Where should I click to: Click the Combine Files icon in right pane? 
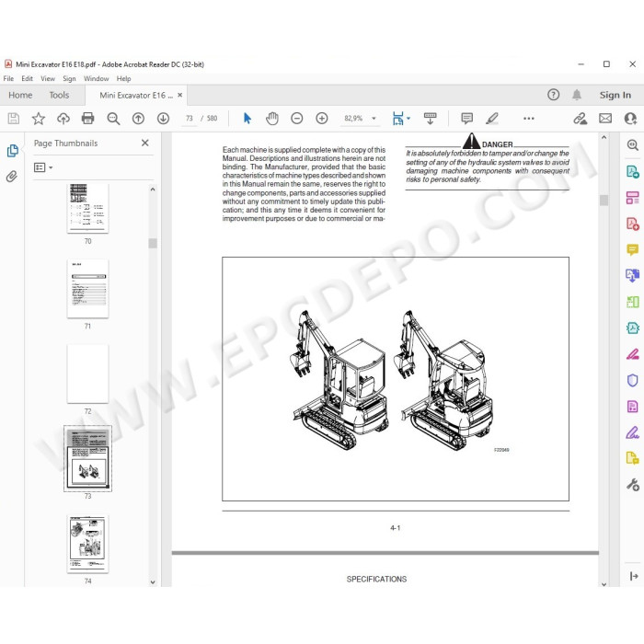[x=633, y=276]
